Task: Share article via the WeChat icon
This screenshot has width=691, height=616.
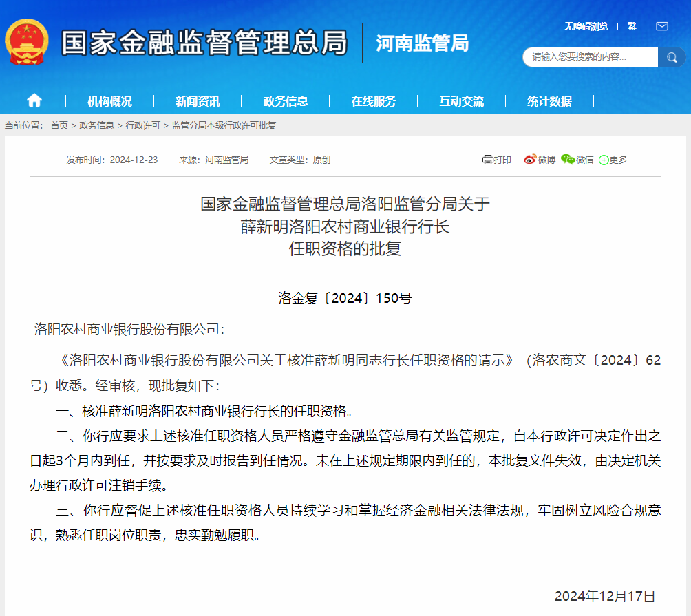Action: pyautogui.click(x=568, y=160)
